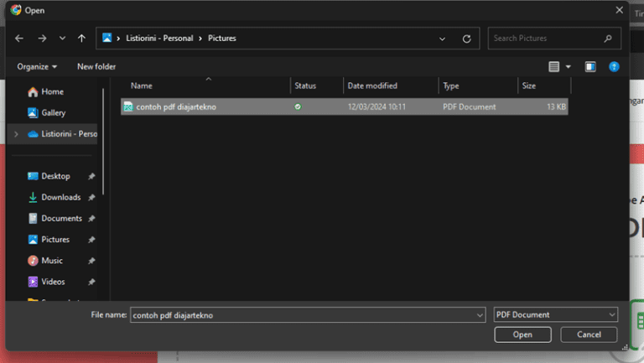This screenshot has height=363, width=644.
Task: Expand the address bar history dropdown
Action: tap(443, 39)
